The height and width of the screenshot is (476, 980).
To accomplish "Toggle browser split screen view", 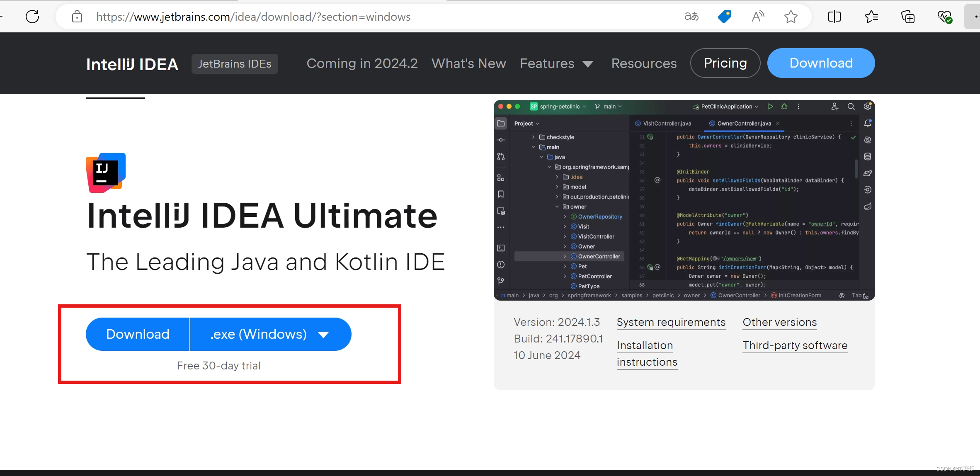I will pyautogui.click(x=834, y=17).
